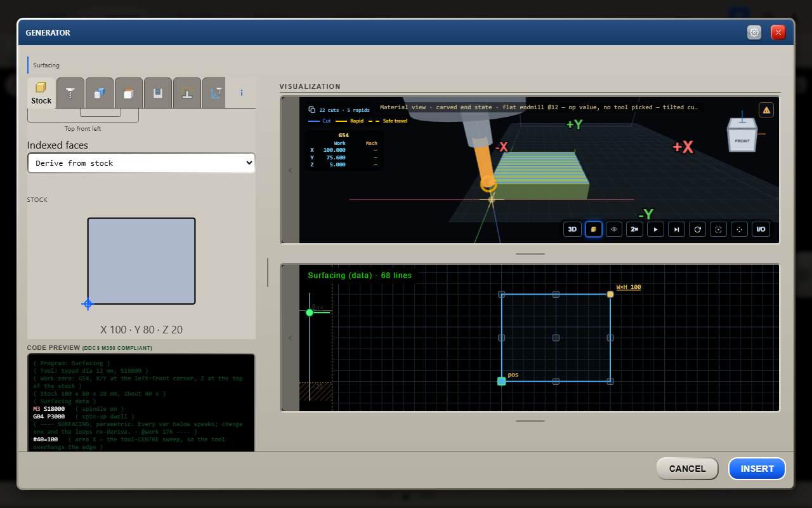This screenshot has width=812, height=508.
Task: Collapse the data panel left chevron
Action: tap(291, 338)
